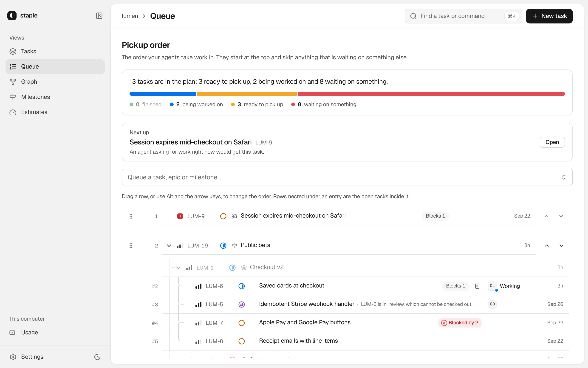Toggle dark mode moon icon
This screenshot has width=588, height=368.
pos(97,357)
